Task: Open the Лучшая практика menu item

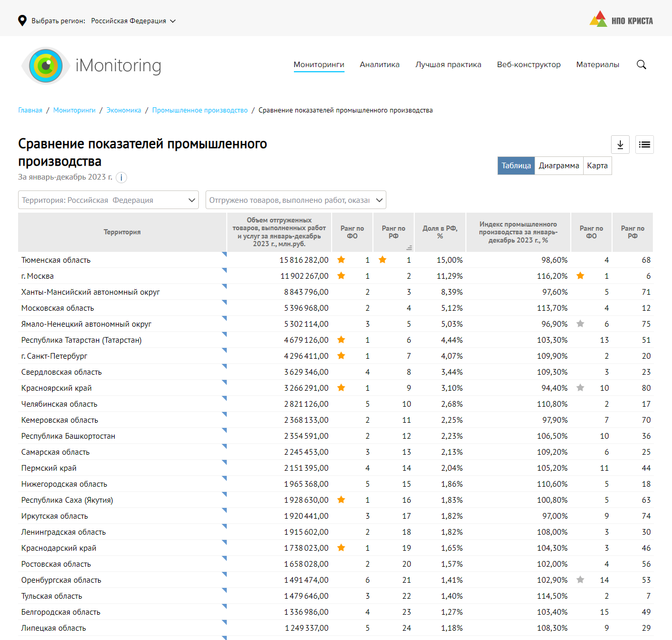Action: pyautogui.click(x=448, y=65)
